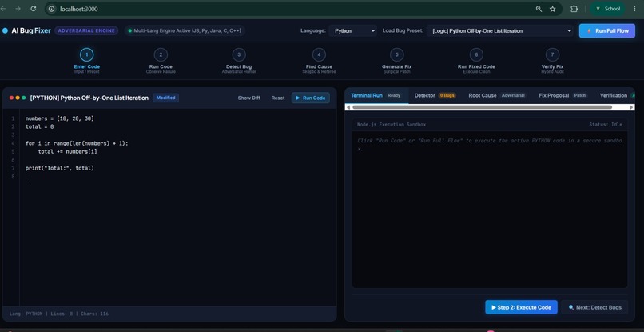This screenshot has width=644, height=332.
Task: Switch to the Detector tab
Action: [435, 95]
